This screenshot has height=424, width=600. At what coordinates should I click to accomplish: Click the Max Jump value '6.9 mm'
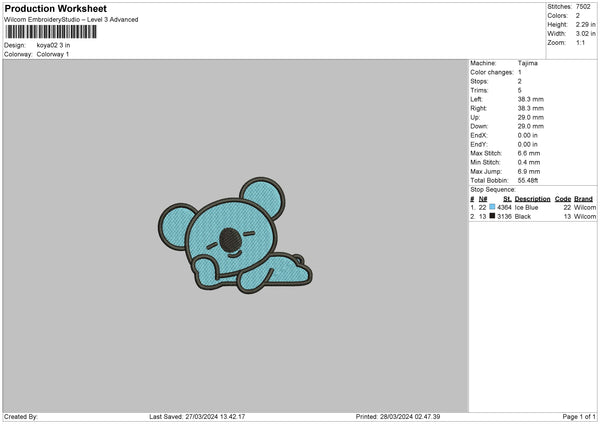529,171
